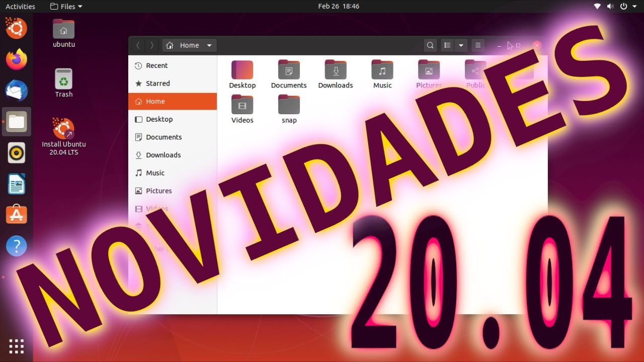Launch Thunderbird mail from the dock
The width and height of the screenshot is (644, 362).
(x=17, y=91)
